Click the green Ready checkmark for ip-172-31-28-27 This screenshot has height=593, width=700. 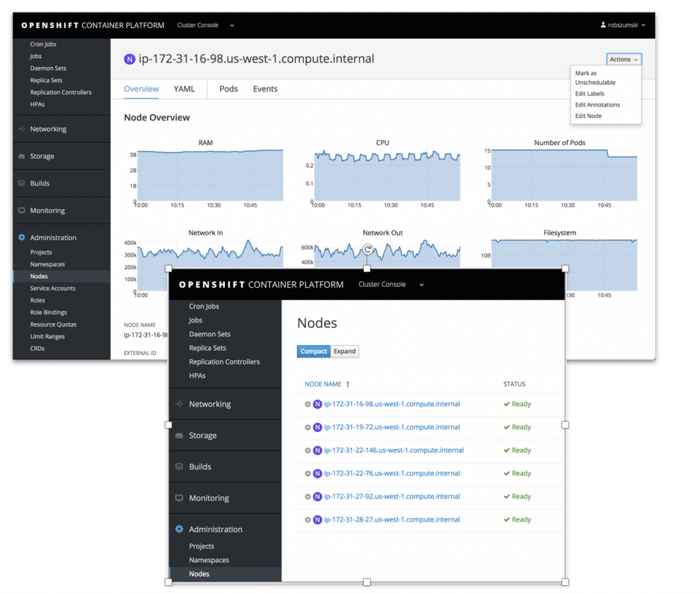tap(508, 519)
